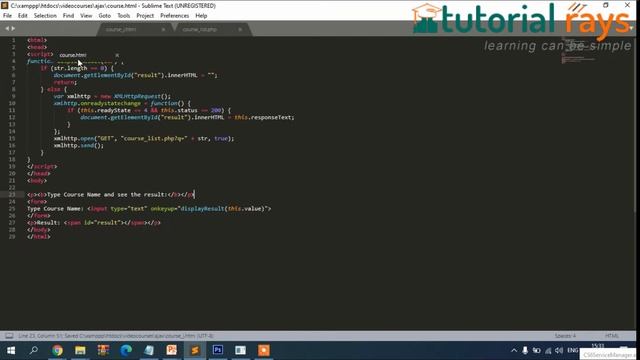Image resolution: width=640 pixels, height=360 pixels.
Task: Click line number 23 in gutter
Action: click(x=12, y=195)
